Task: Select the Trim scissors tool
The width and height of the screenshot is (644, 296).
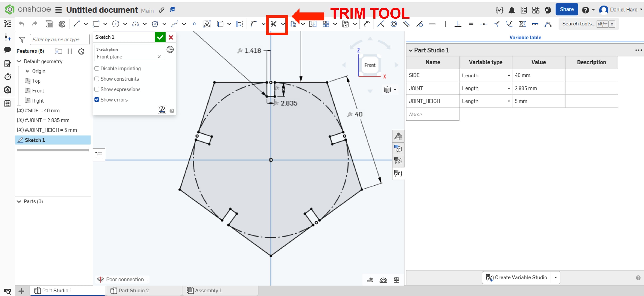Action: point(273,24)
